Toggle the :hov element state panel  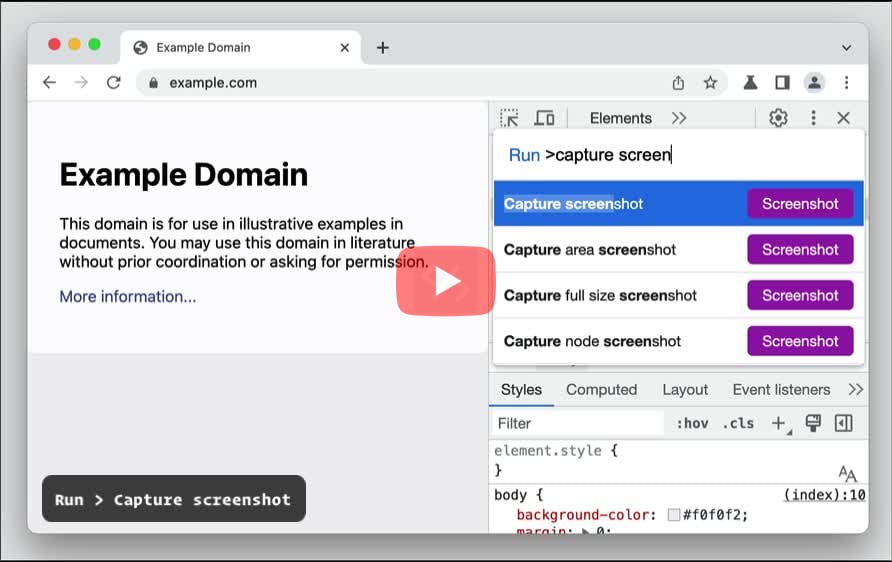[692, 424]
